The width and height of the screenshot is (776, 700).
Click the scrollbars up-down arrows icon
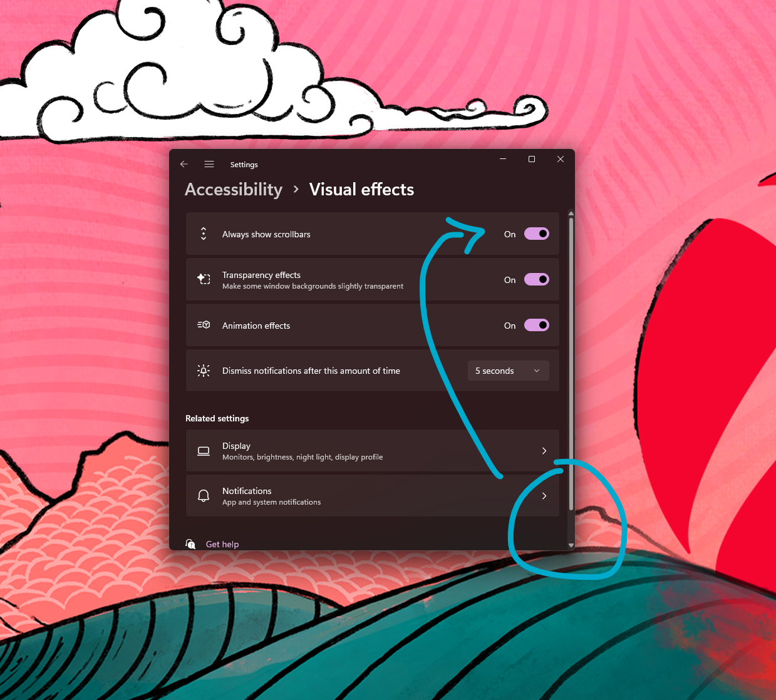(x=204, y=234)
